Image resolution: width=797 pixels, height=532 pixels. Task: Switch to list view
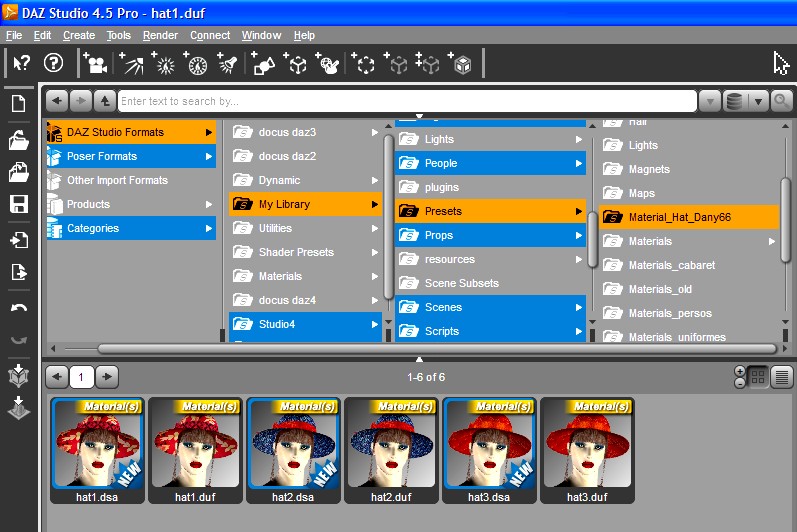[782, 377]
